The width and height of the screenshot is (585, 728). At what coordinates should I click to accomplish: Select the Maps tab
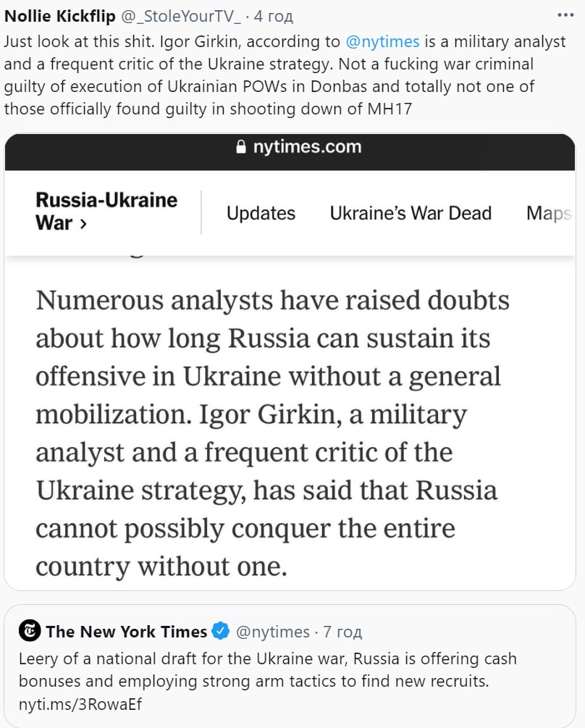pos(549,213)
